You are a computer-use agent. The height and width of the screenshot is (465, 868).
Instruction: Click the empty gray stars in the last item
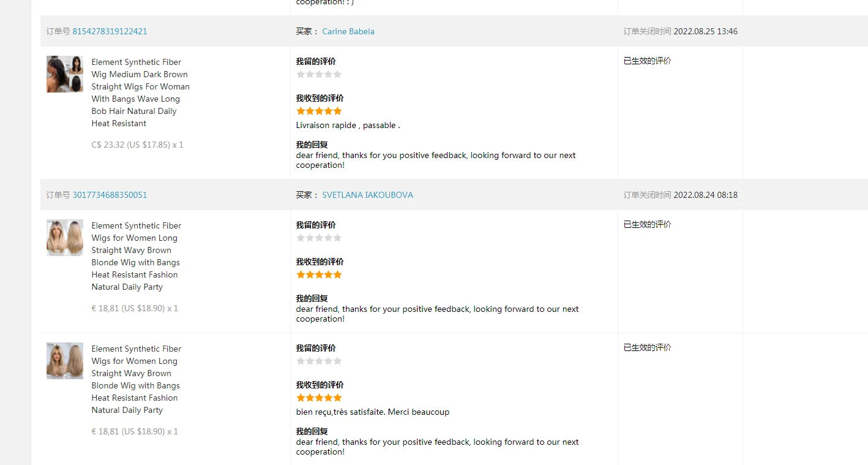point(319,361)
